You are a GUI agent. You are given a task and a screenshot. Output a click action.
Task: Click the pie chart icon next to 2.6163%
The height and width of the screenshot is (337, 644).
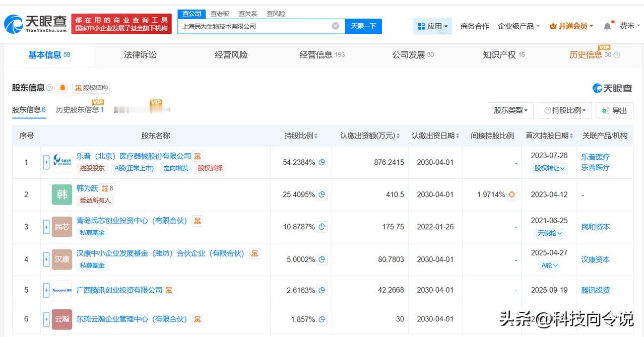coord(322,290)
